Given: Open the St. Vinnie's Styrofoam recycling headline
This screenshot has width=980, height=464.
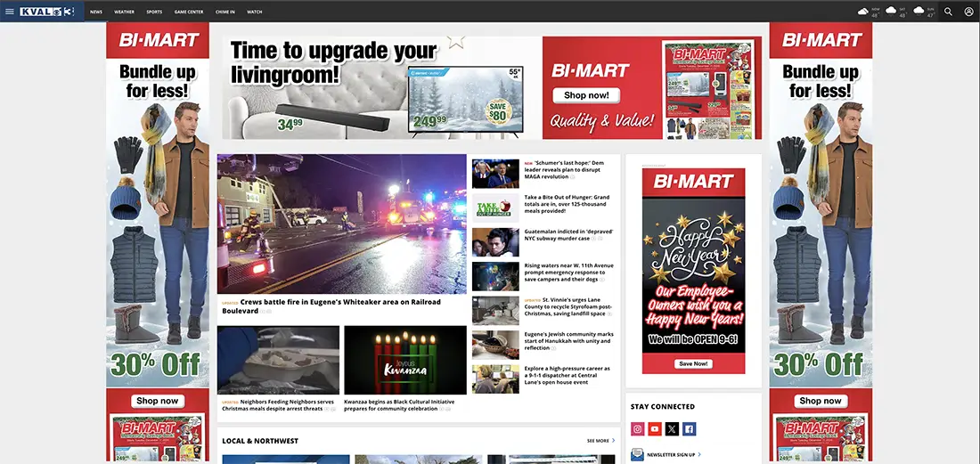Looking at the screenshot, I should [x=568, y=306].
